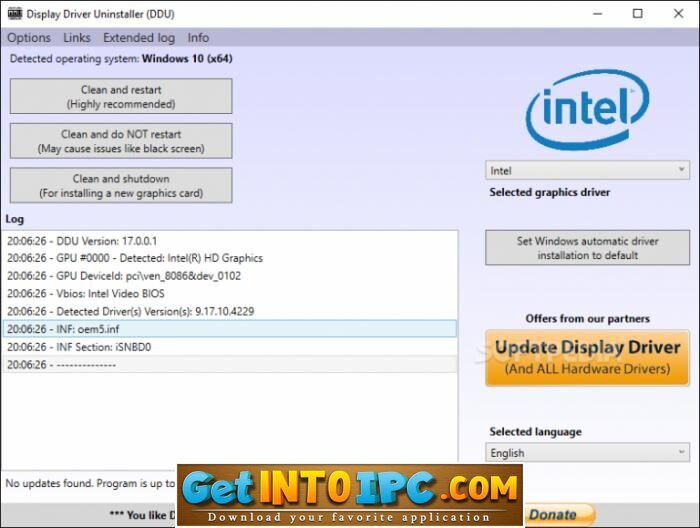Select the GPU #0000 Detected log line
Screen dimensions: 700x528
(x=229, y=258)
